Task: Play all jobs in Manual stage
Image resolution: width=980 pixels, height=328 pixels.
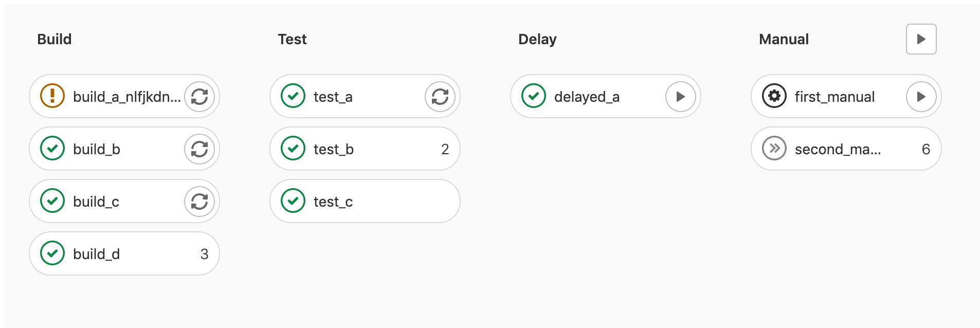Action: pos(921,39)
